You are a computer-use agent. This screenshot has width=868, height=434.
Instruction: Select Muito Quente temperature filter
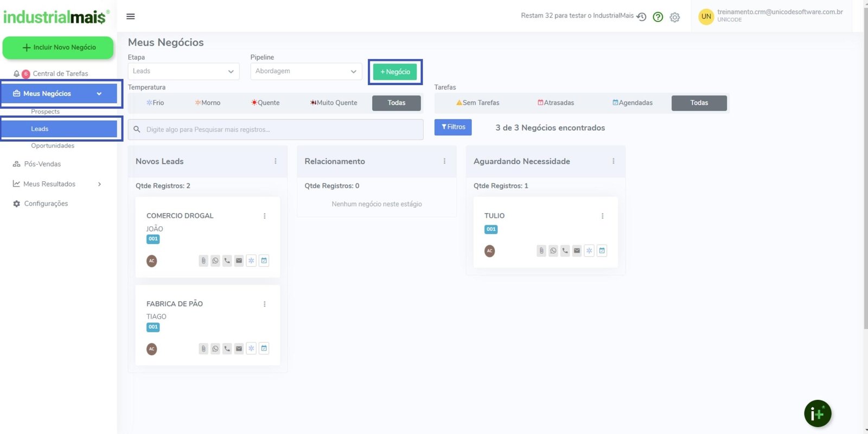[x=334, y=103]
